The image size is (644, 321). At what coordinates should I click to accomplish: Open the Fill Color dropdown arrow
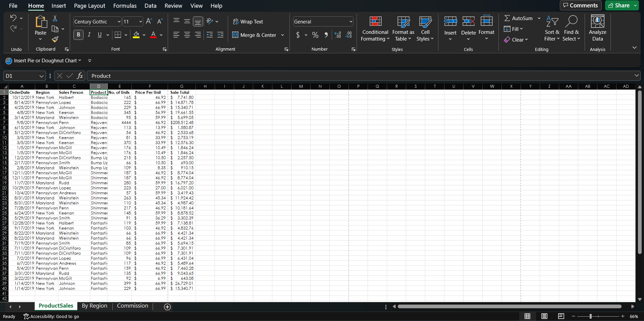coord(144,35)
